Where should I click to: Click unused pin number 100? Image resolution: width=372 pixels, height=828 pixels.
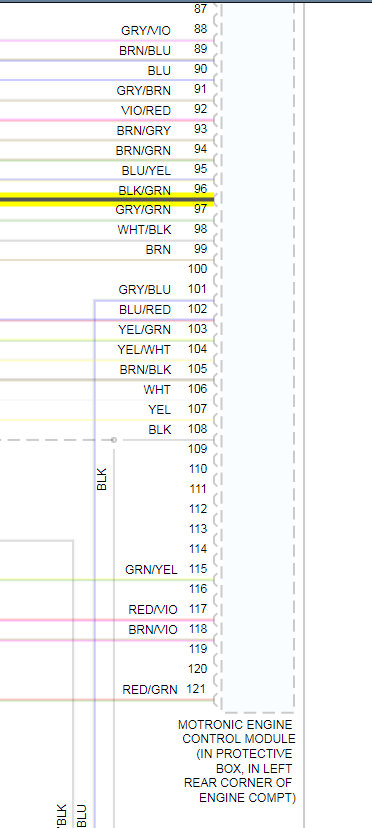pos(198,269)
